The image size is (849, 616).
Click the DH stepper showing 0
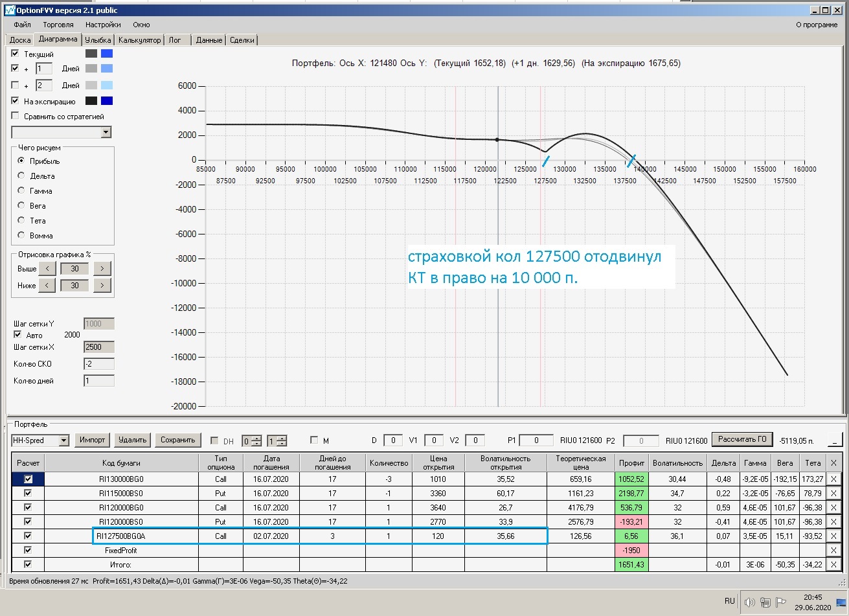[252, 441]
